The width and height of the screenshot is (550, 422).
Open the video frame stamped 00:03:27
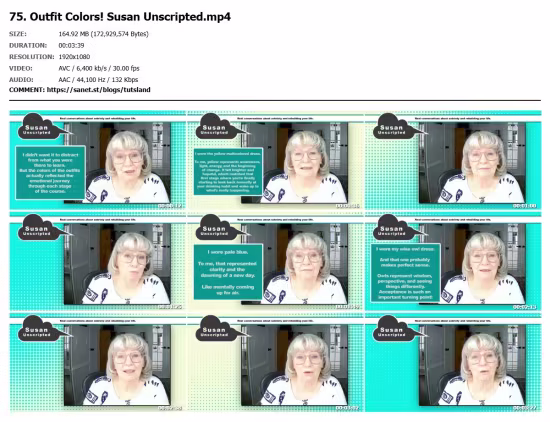tap(453, 363)
